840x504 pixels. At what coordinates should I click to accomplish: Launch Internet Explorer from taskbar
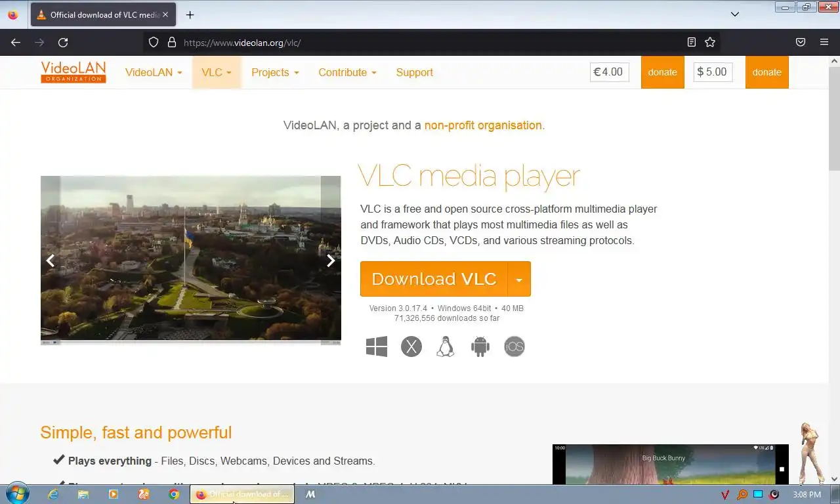coord(52,494)
